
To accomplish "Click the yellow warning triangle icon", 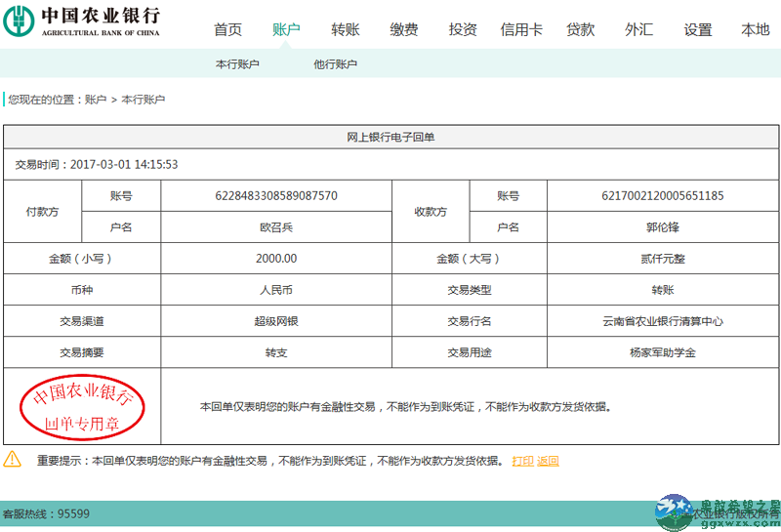I will coord(12,459).
